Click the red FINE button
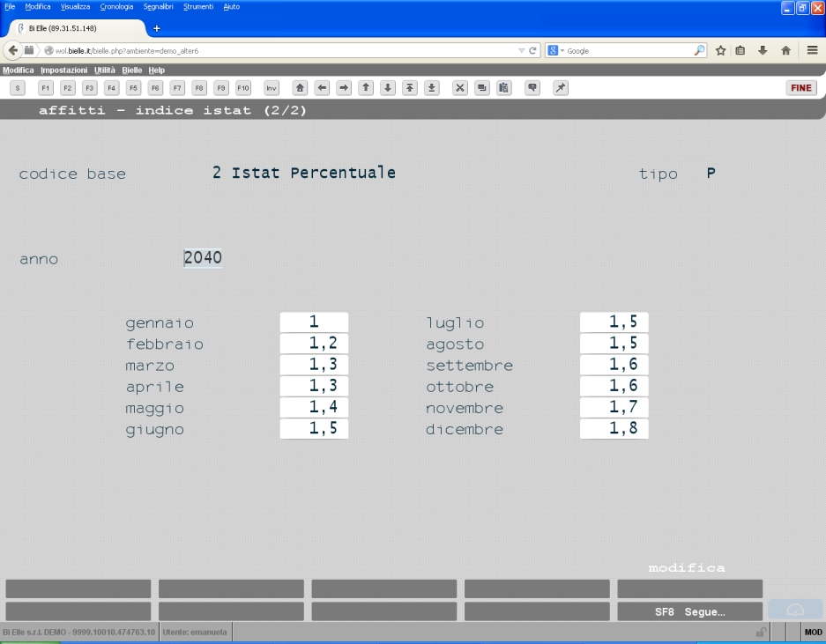 801,88
